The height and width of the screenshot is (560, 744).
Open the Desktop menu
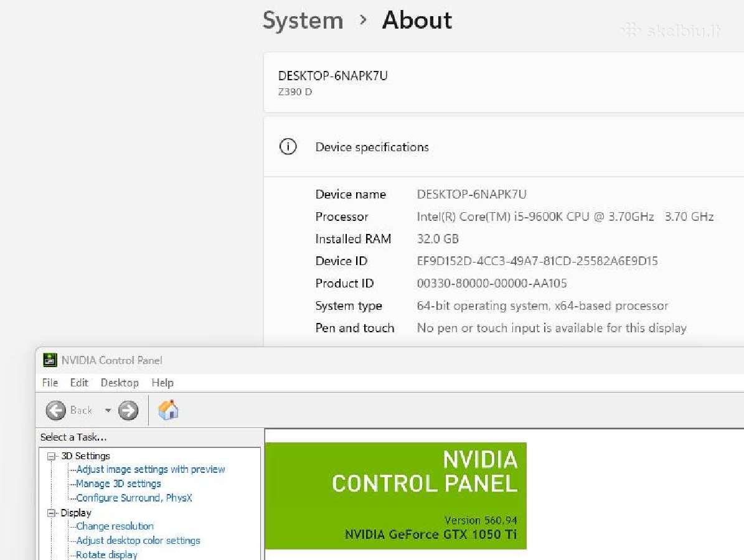coord(120,383)
